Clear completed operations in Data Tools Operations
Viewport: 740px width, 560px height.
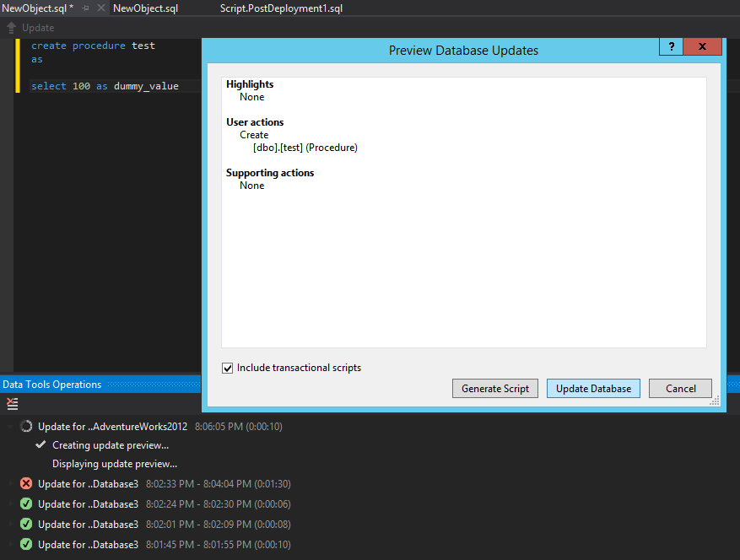coord(13,403)
